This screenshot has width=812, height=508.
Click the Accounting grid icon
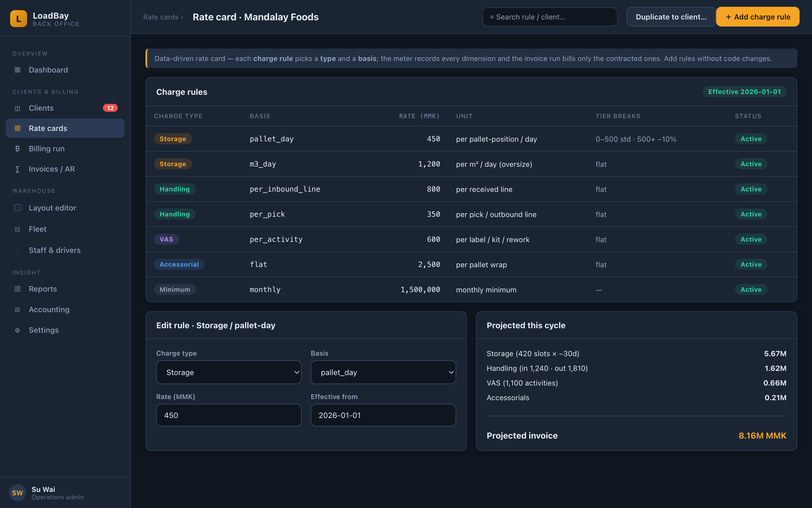click(17, 309)
